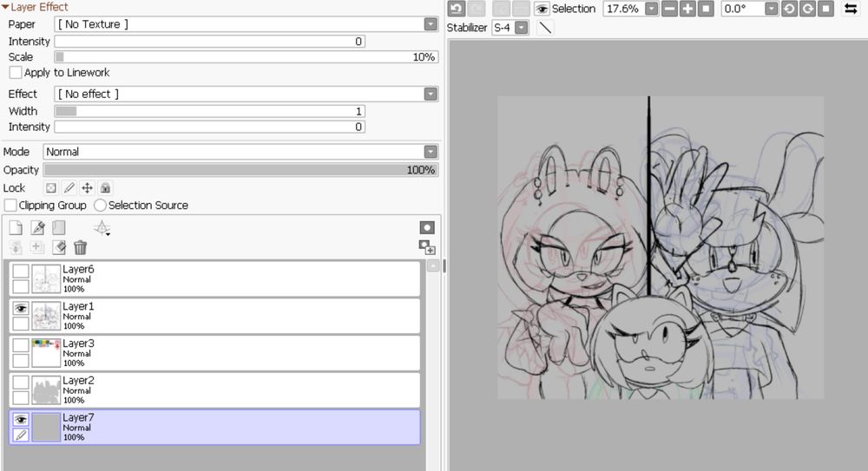868x471 pixels.
Task: Lock layer painting with pencil icon
Action: coord(69,188)
